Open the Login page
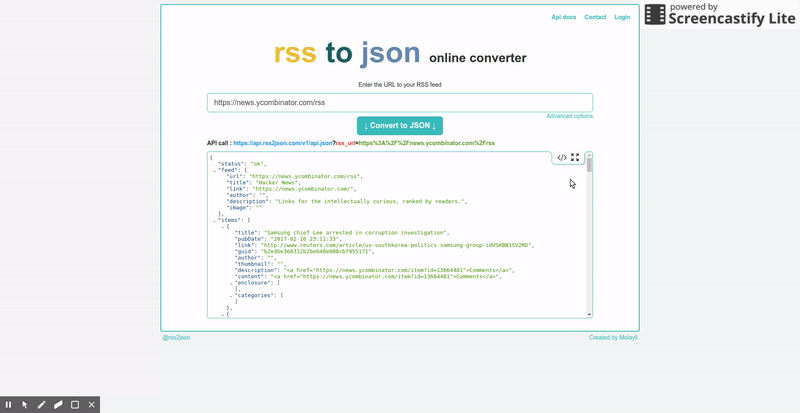Image resolution: width=800 pixels, height=413 pixels. [622, 17]
